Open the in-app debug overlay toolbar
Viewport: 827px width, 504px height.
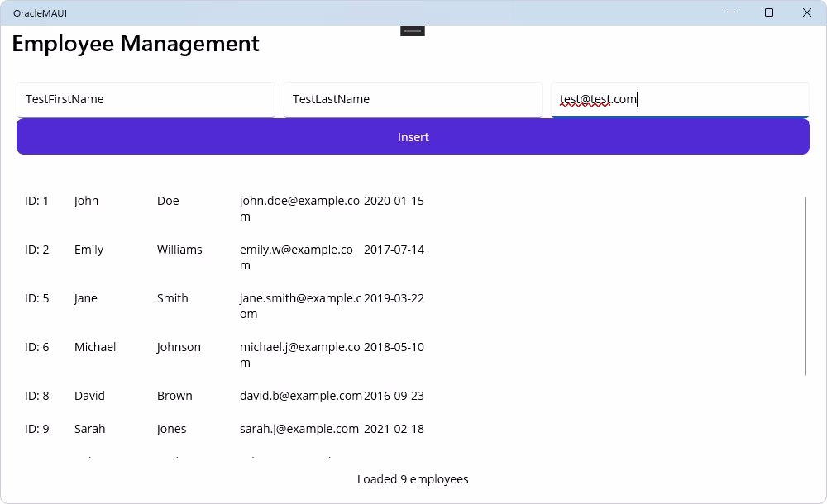click(411, 30)
